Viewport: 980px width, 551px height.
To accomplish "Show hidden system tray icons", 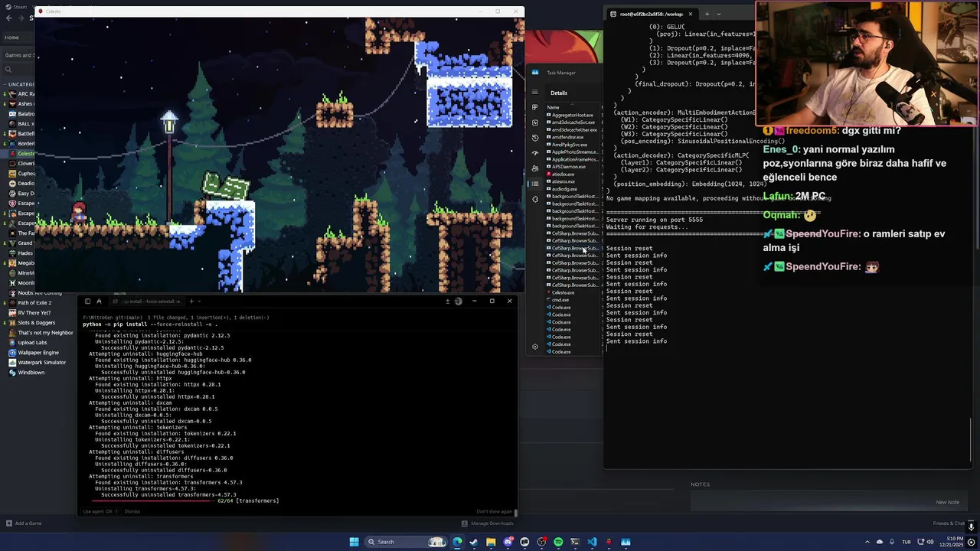I will tap(867, 542).
